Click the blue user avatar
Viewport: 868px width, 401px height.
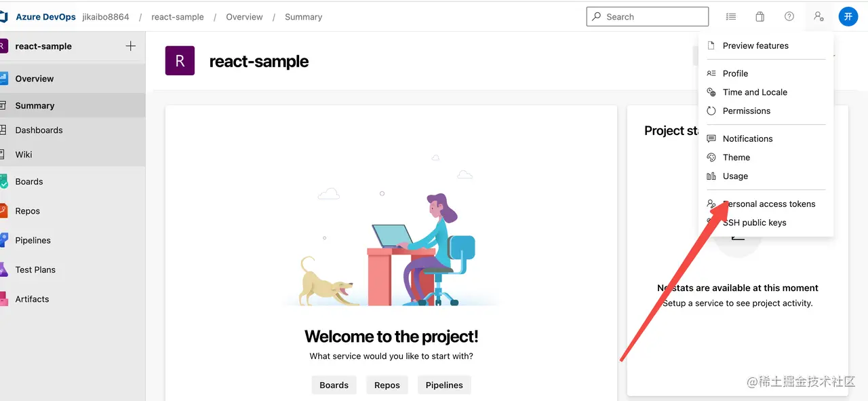(848, 17)
